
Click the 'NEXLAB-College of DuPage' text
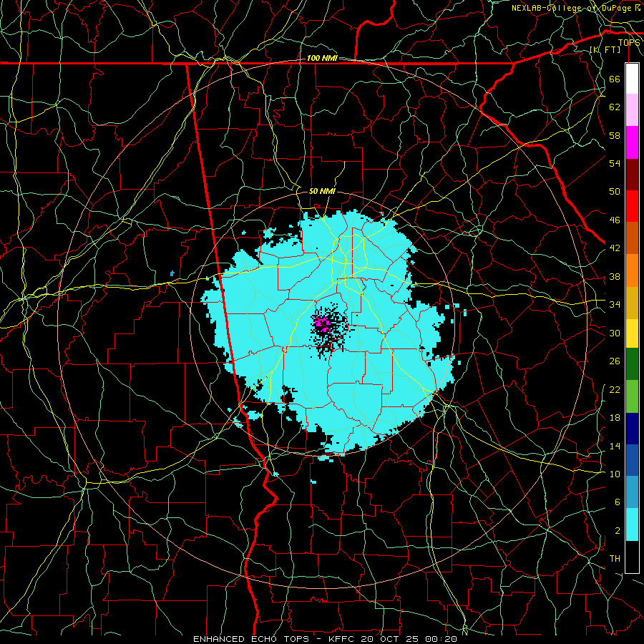pyautogui.click(x=572, y=8)
